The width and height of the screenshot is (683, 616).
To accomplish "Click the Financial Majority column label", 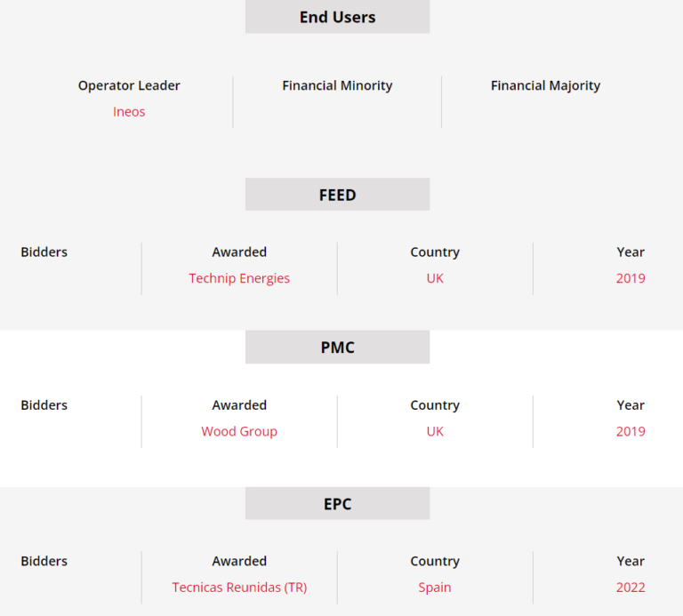I will (545, 86).
